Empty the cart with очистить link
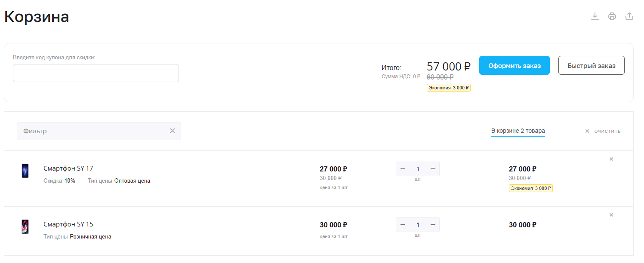 click(603, 131)
